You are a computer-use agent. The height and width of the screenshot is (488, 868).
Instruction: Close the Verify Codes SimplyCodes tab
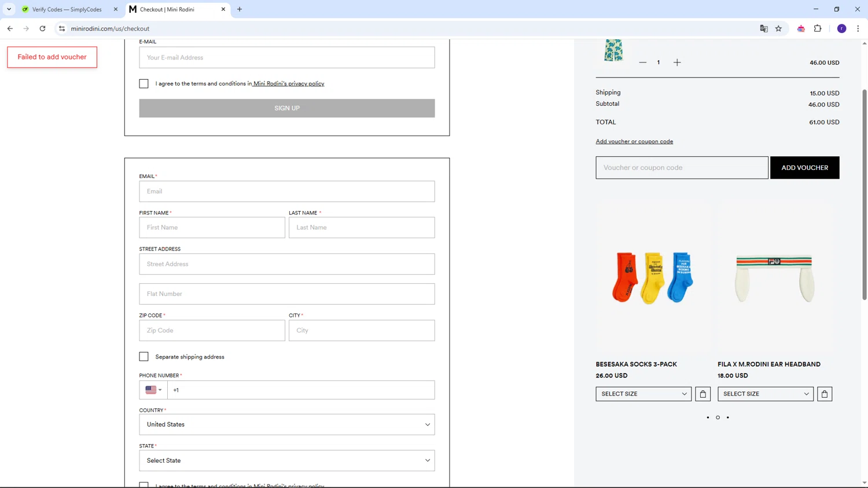tap(116, 9)
